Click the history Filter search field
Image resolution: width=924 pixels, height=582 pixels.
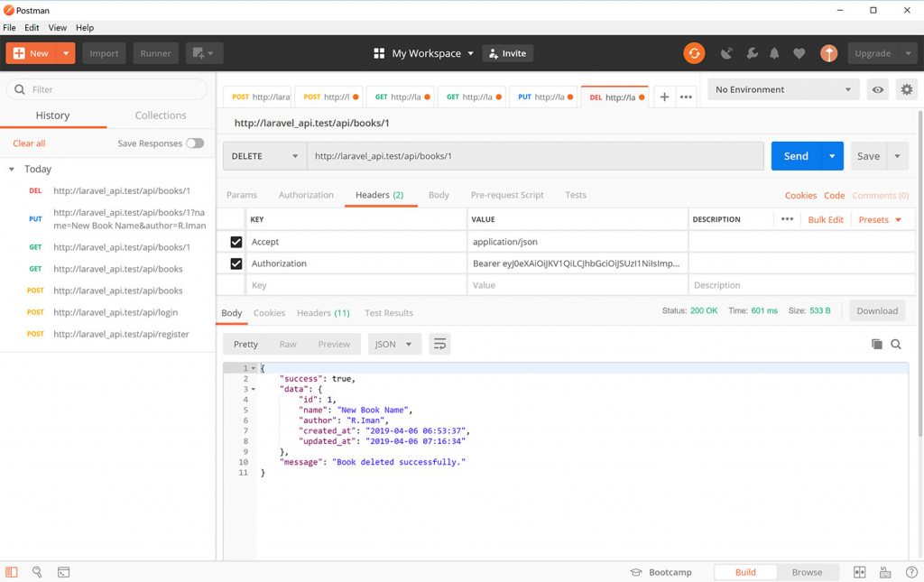(x=106, y=89)
